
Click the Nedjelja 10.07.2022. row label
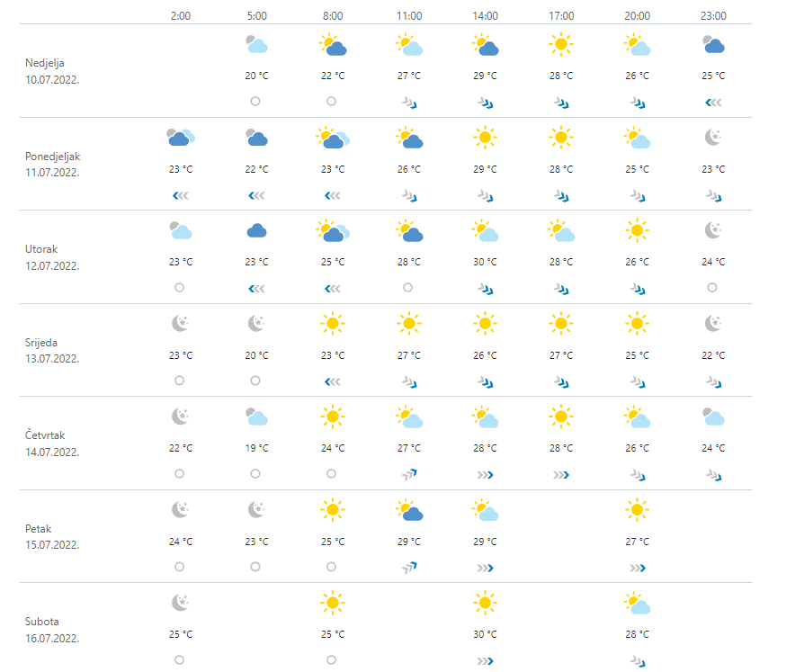click(x=52, y=70)
